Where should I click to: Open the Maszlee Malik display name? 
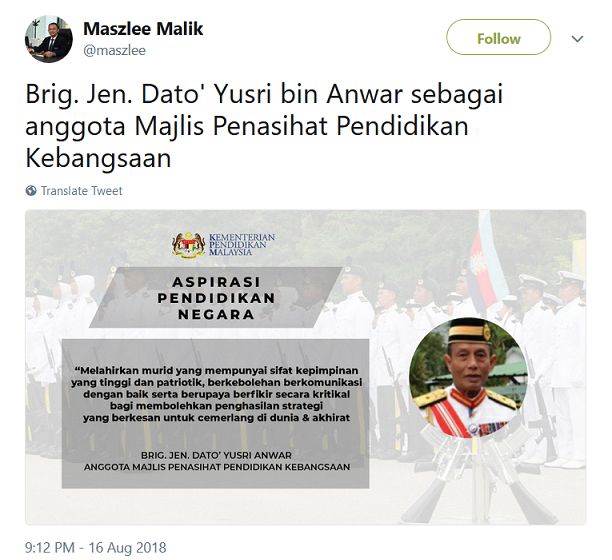tap(143, 28)
